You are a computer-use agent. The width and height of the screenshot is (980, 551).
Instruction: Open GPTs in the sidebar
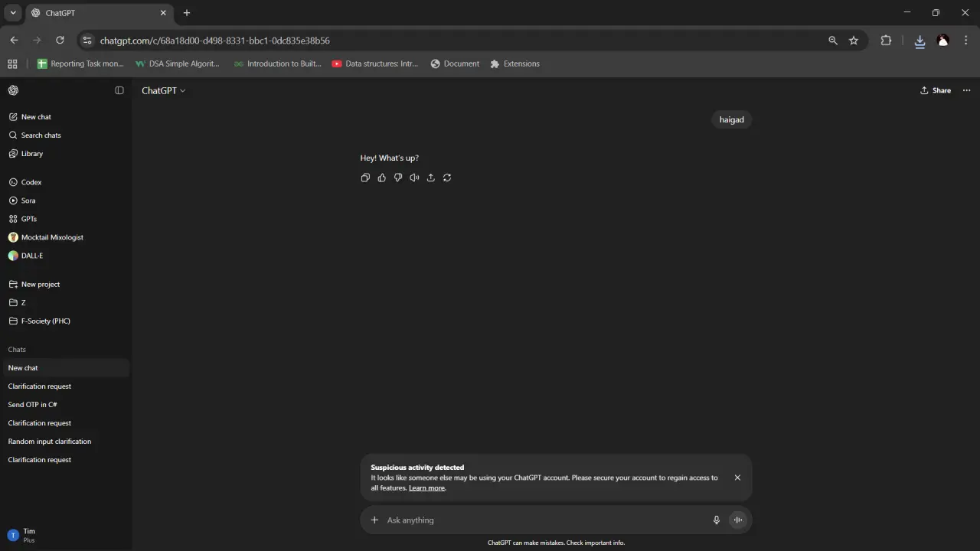[65, 219]
